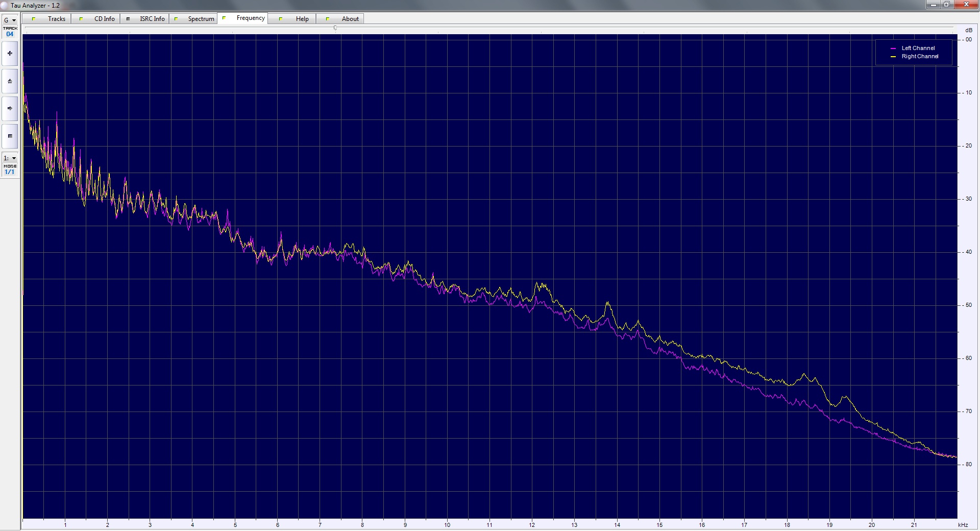Open the G drive selection dropdown
This screenshot has width=980, height=531.
(10, 20)
